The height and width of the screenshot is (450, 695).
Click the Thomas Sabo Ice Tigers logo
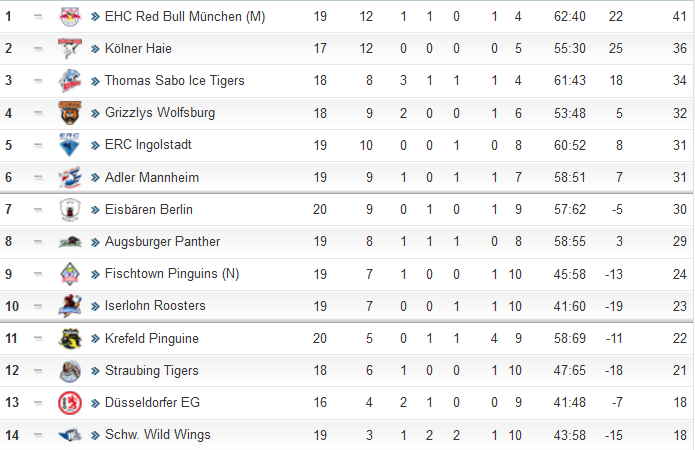coord(70,81)
